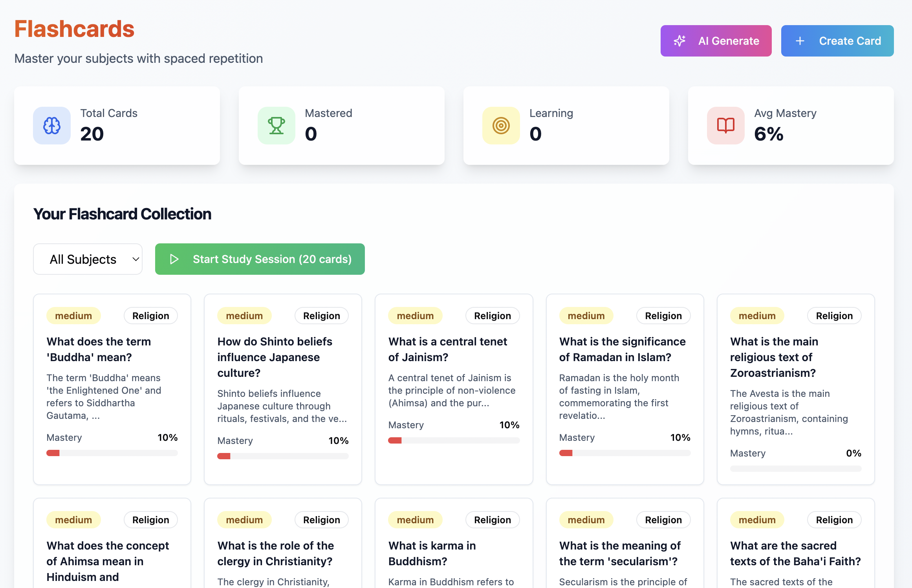Click the open book Avg Mastery icon
This screenshot has width=912, height=588.
[x=725, y=126]
